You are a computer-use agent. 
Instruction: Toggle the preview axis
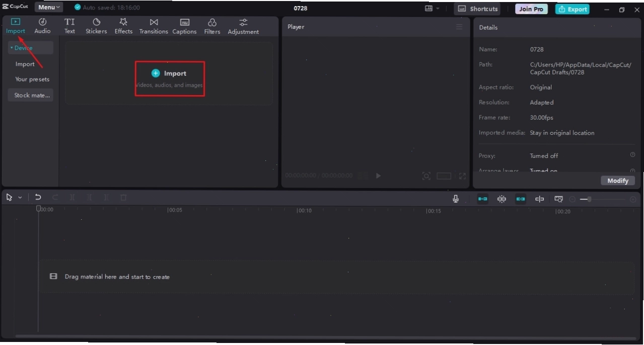[539, 199]
